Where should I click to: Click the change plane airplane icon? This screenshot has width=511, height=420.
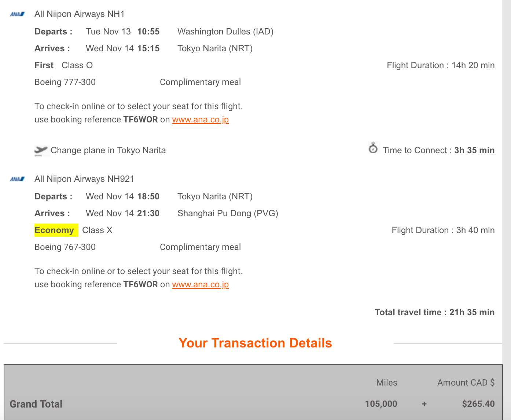click(41, 150)
